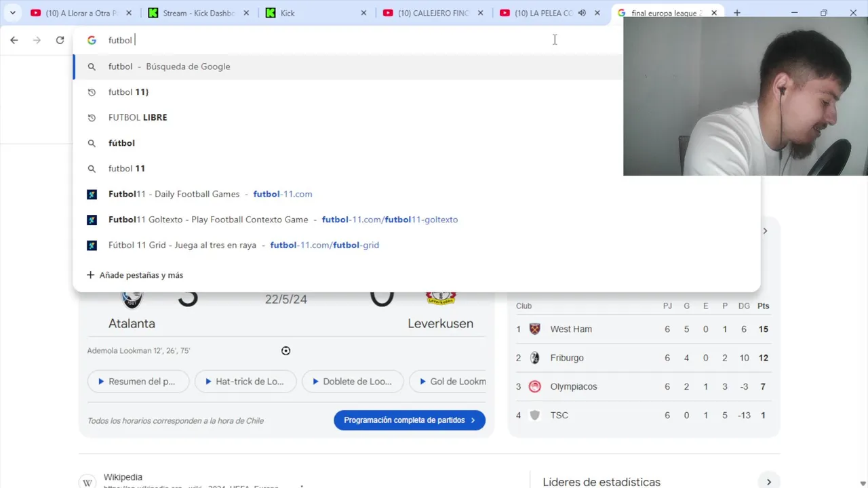Image resolution: width=868 pixels, height=488 pixels.
Task: Mute audio icon on LA PELEA tab
Action: pyautogui.click(x=582, y=13)
